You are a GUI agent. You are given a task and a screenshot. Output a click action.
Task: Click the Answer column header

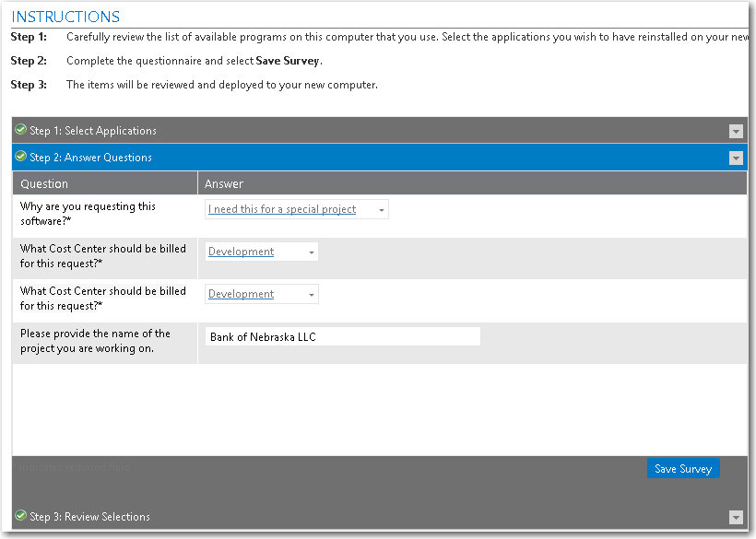click(x=224, y=183)
